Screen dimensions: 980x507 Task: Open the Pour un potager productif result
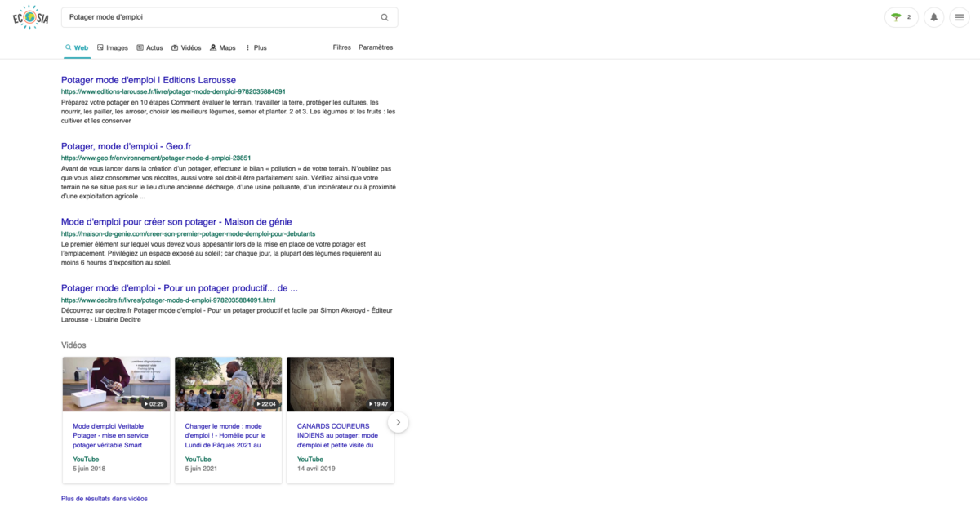180,288
